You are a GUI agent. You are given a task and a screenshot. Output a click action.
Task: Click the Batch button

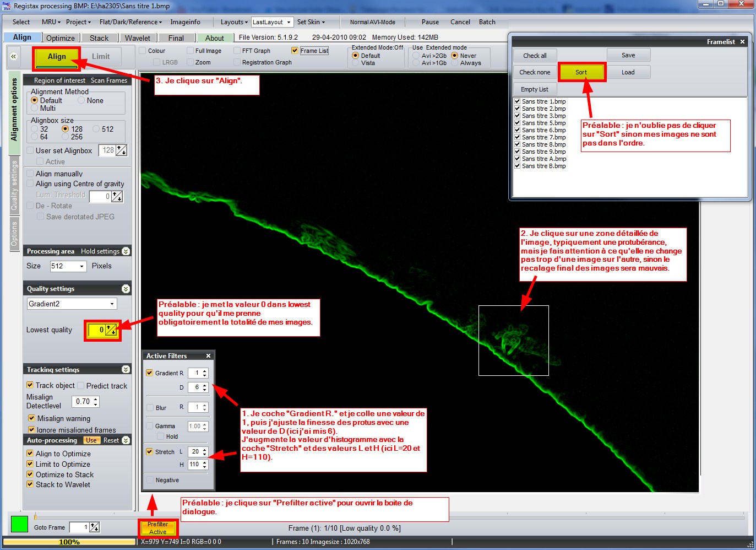click(x=487, y=22)
